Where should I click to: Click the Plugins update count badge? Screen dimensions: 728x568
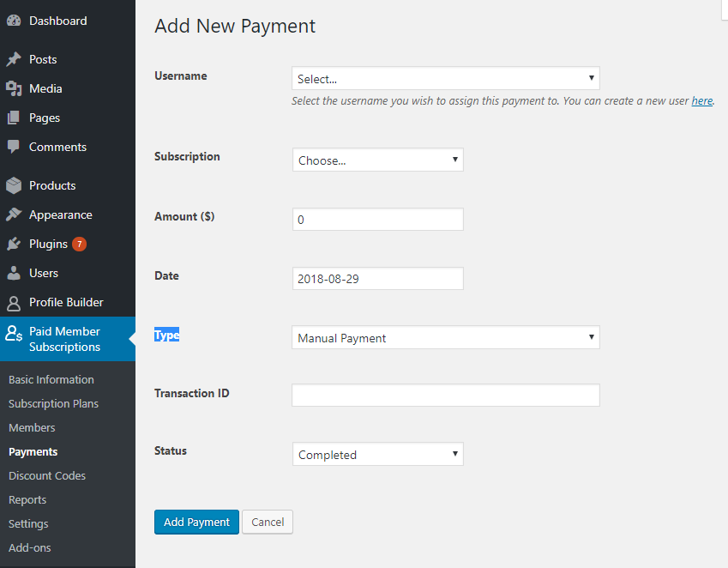pyautogui.click(x=80, y=244)
